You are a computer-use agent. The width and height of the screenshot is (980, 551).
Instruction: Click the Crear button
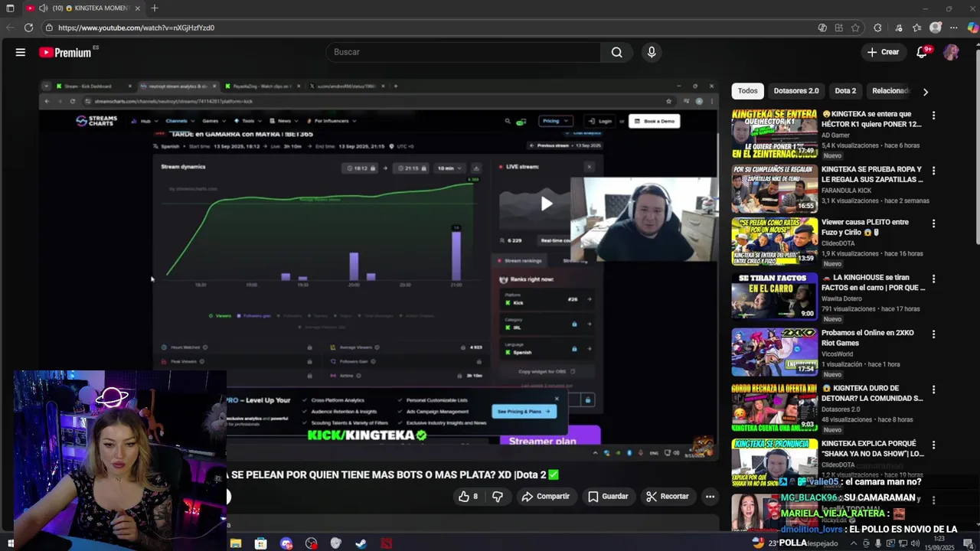click(x=883, y=52)
